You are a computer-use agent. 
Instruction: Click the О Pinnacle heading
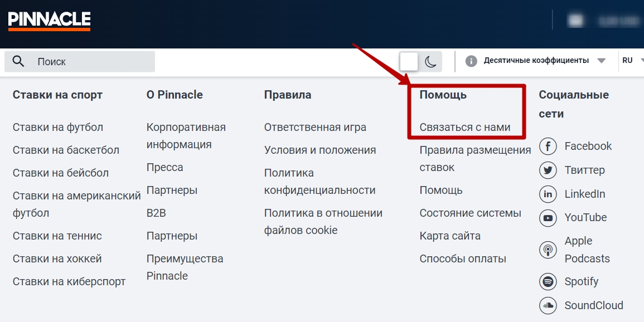175,95
